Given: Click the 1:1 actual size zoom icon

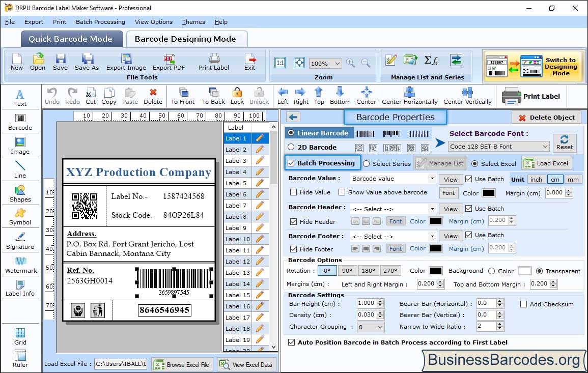Looking at the screenshot, I should point(280,63).
